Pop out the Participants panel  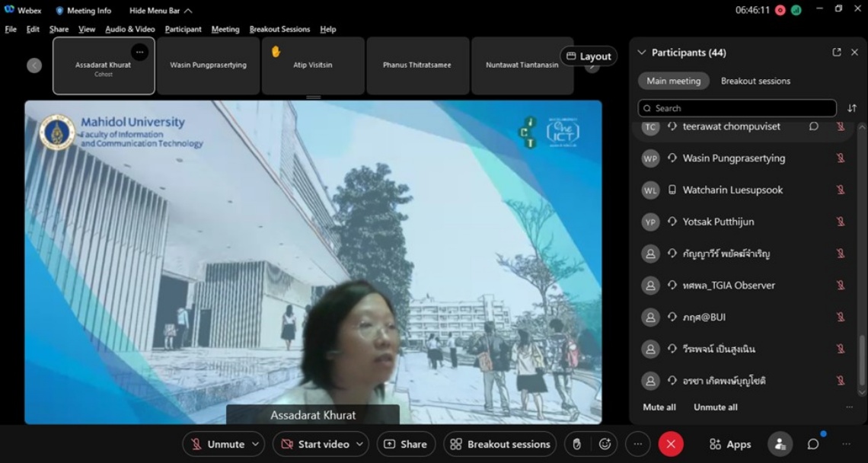(837, 53)
